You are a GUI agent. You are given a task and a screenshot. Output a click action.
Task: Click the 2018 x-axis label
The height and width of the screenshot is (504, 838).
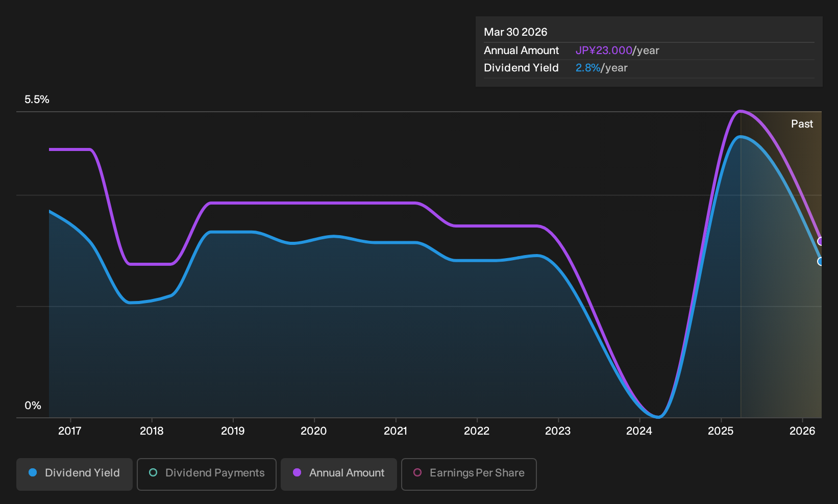point(152,431)
